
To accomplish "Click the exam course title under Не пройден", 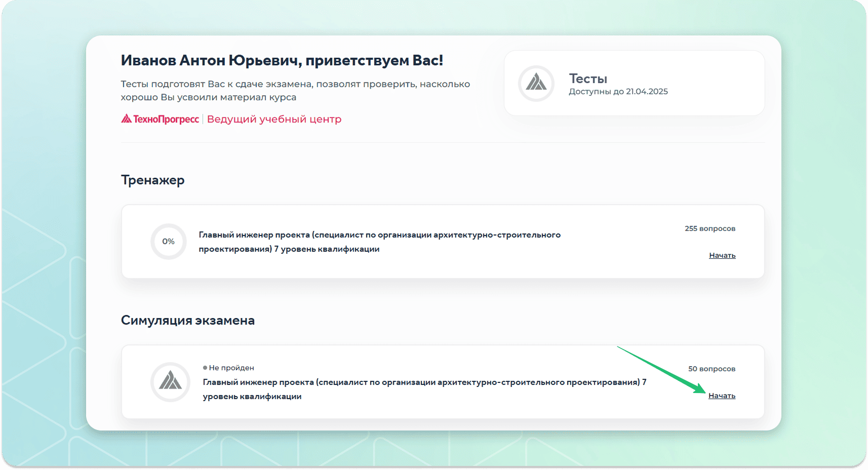I will 424,389.
